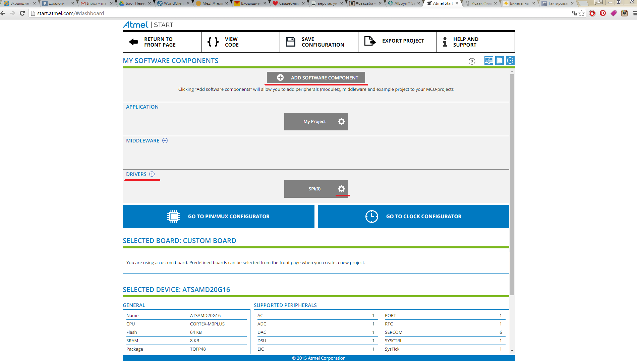
Task: Open My Project settings gear
Action: 341,122
